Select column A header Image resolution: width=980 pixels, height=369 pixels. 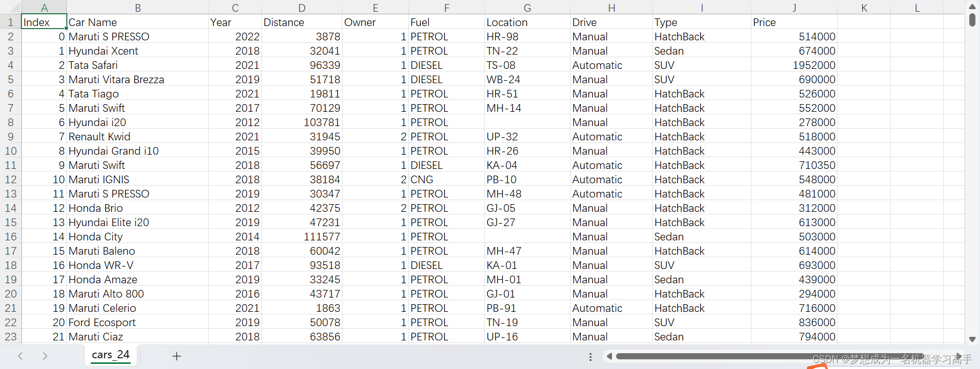[x=44, y=8]
